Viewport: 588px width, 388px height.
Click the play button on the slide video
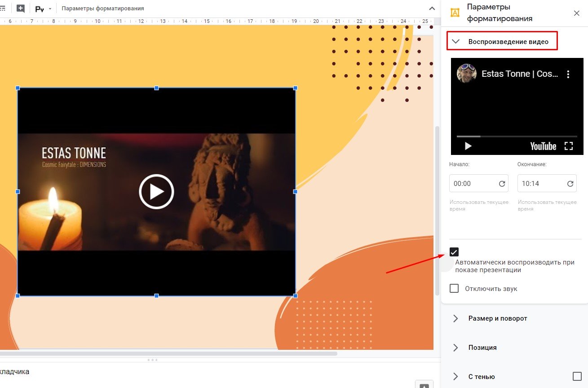point(156,192)
